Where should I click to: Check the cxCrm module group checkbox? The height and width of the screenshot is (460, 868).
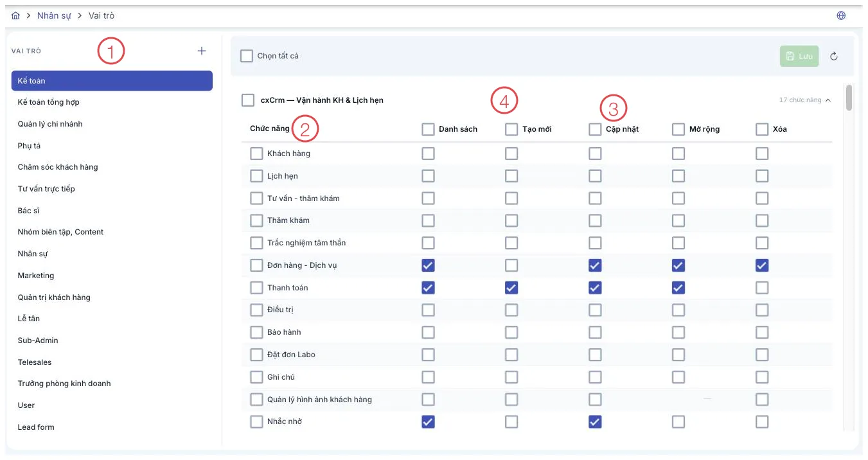[248, 100]
